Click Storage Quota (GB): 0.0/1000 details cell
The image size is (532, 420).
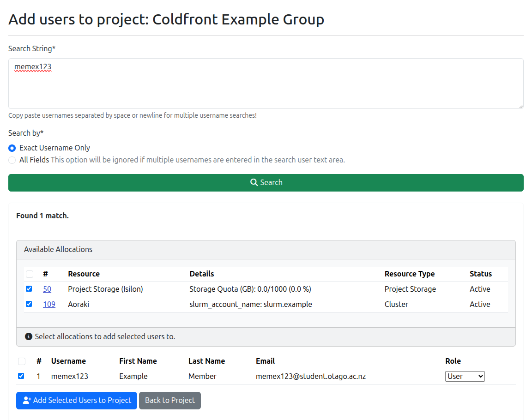tap(250, 289)
